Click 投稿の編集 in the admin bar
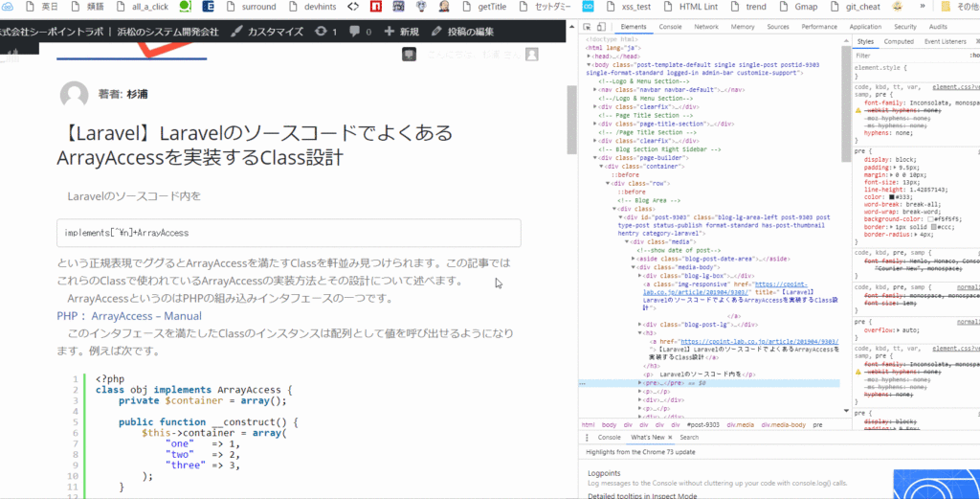This screenshot has width=980, height=499. coord(470,32)
